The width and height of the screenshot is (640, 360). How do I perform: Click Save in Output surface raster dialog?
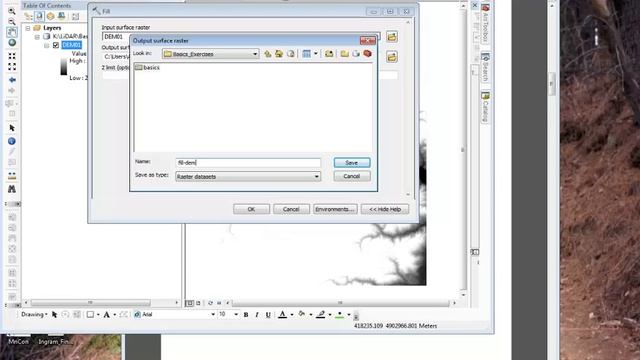(x=352, y=162)
